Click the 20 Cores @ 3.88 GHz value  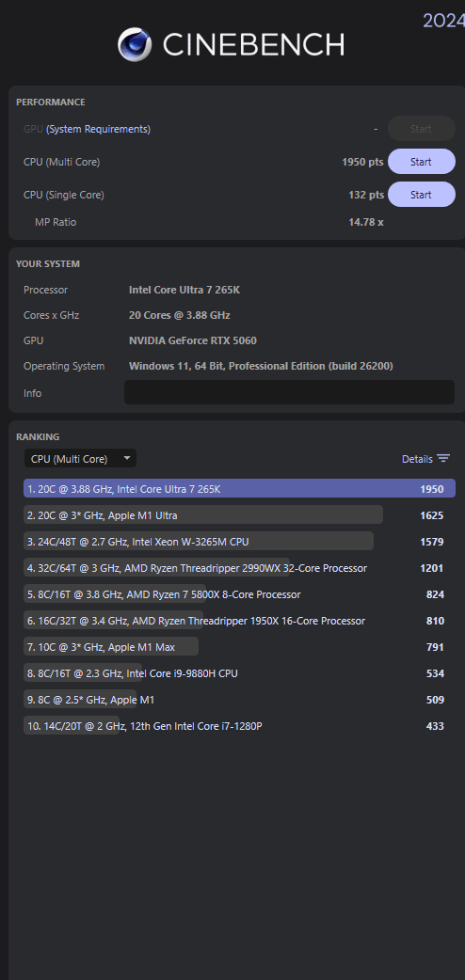point(180,316)
